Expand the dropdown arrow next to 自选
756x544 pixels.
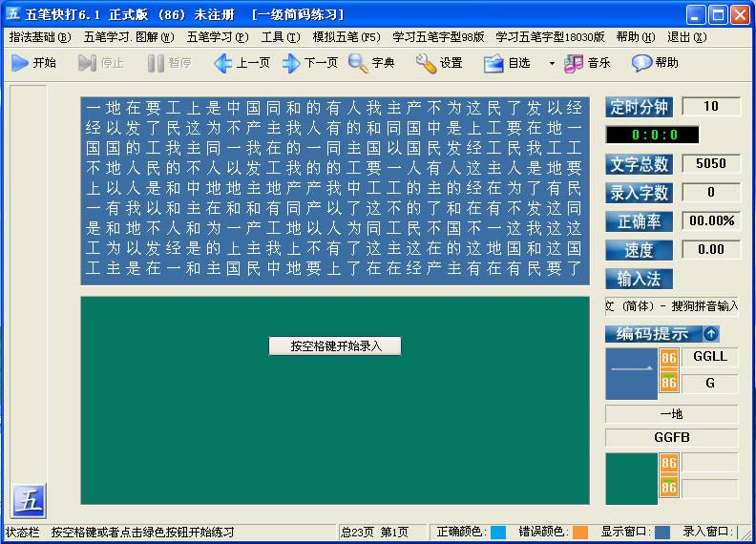[552, 63]
